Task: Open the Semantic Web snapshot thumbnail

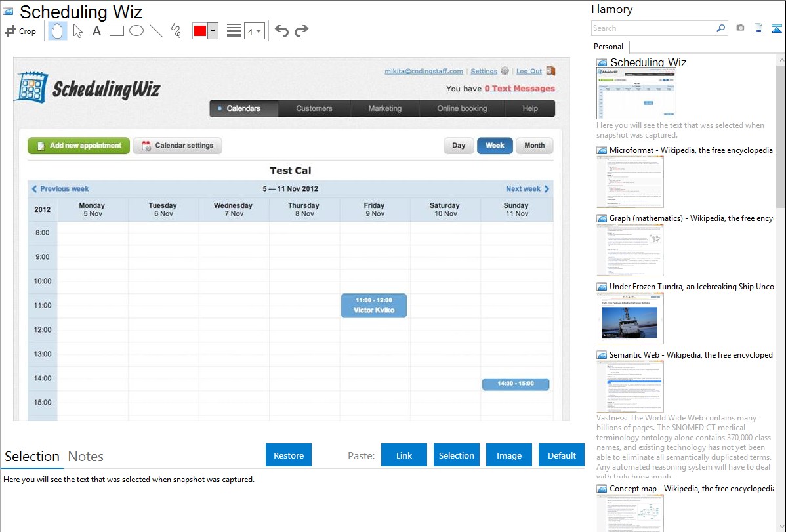Action: [630, 386]
